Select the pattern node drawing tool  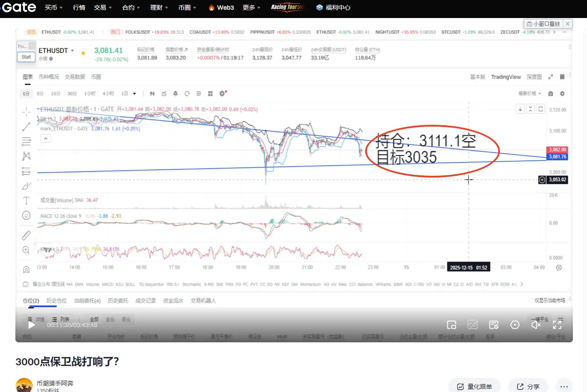26,156
